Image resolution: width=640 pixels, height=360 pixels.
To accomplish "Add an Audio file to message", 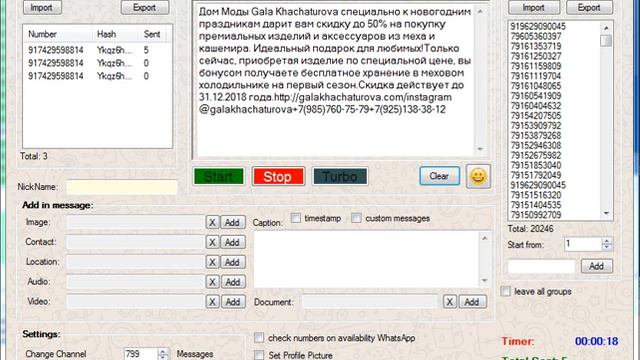I will tap(233, 282).
